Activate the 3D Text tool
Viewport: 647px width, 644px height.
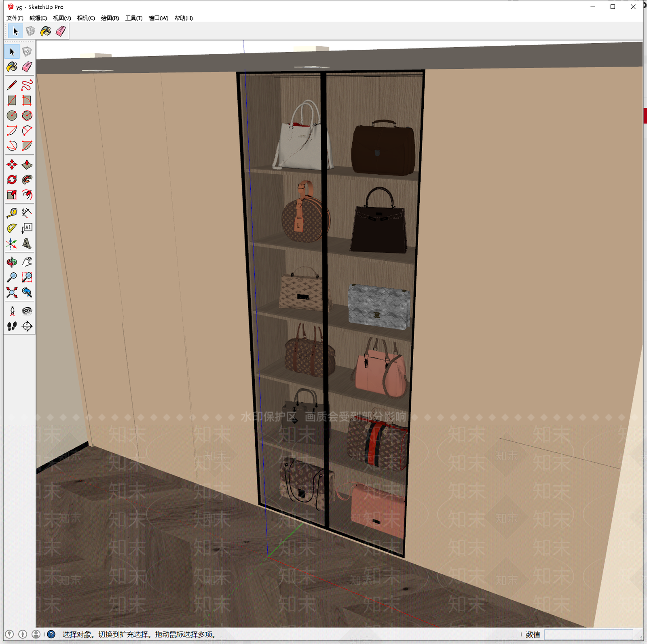point(27,244)
